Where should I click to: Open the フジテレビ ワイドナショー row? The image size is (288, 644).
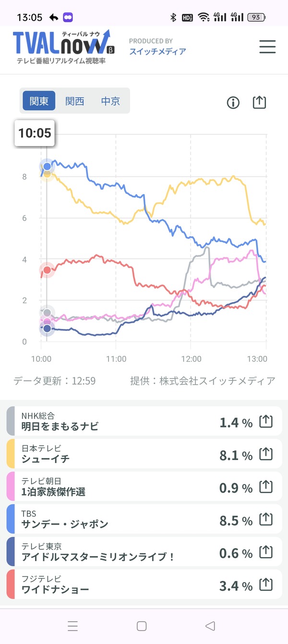(144, 584)
